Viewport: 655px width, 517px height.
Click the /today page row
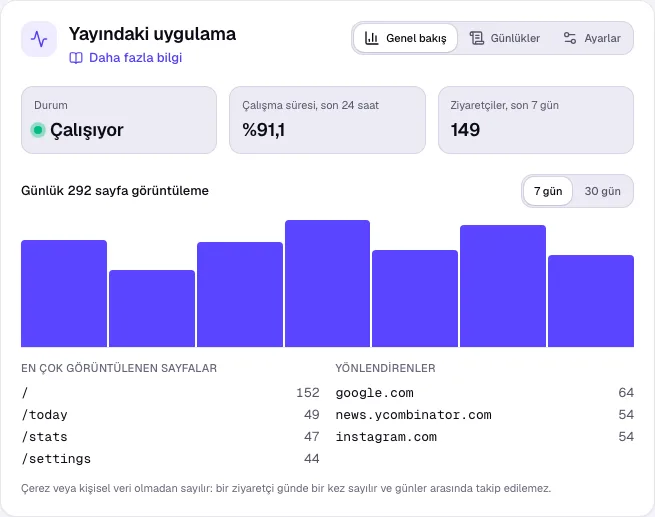[x=170, y=415]
